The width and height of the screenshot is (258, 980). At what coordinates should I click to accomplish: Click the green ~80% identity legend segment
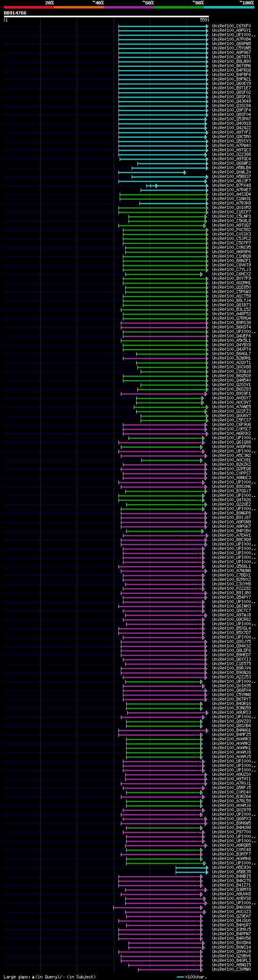click(x=179, y=7)
